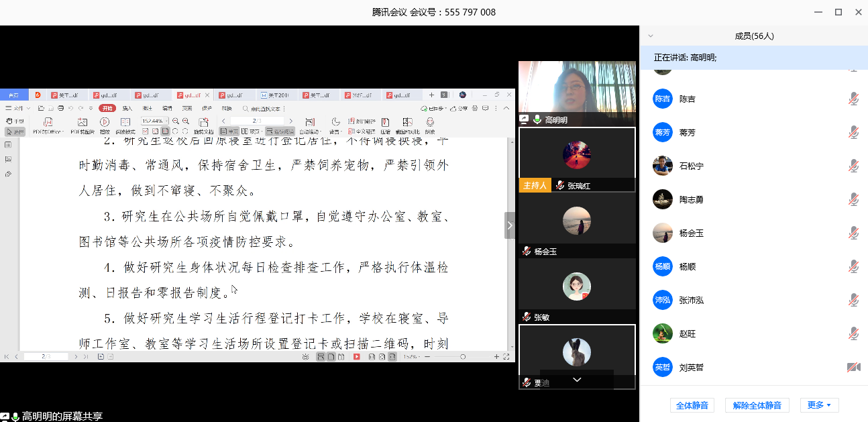Select 张瑞红 host video tile
This screenshot has height=422, width=868.
coord(576,159)
